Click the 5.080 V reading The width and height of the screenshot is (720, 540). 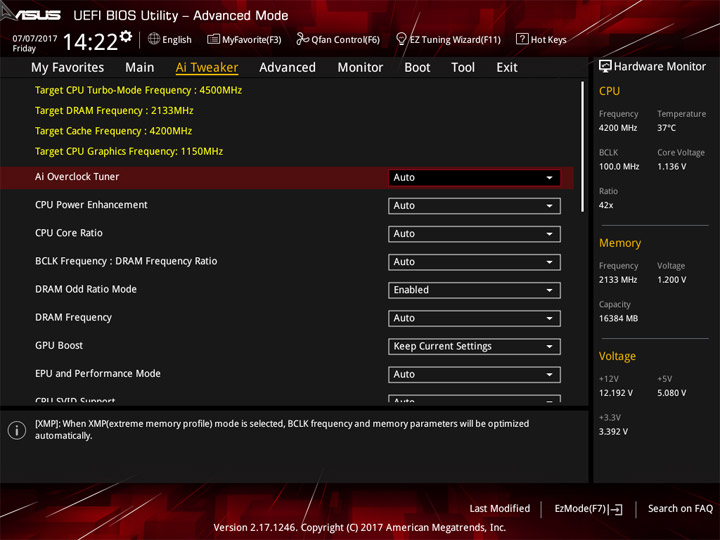click(x=671, y=393)
